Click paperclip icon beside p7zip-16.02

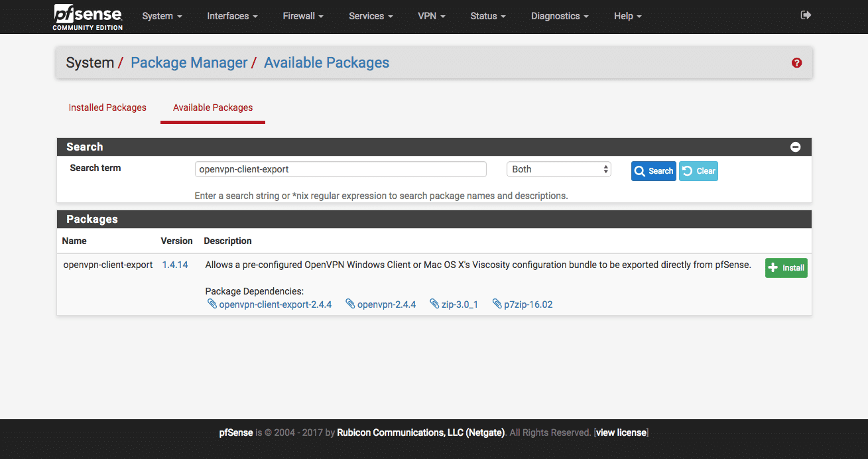click(497, 304)
